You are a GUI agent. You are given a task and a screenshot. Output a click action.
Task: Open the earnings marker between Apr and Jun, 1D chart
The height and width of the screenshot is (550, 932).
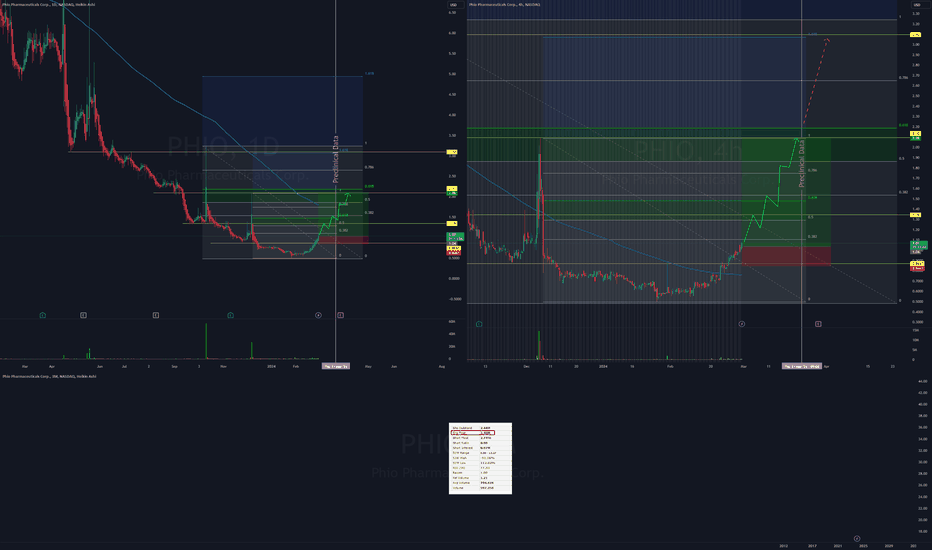pyautogui.click(x=83, y=315)
